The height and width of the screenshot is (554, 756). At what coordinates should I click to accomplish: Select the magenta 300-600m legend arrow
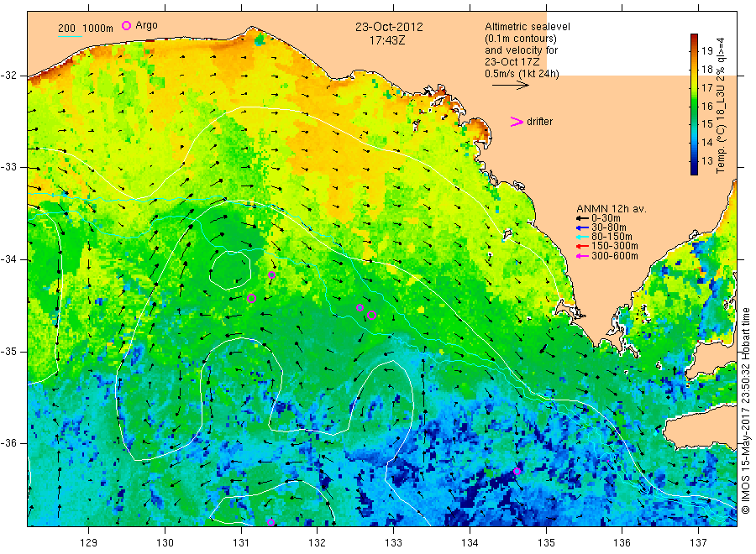(582, 256)
